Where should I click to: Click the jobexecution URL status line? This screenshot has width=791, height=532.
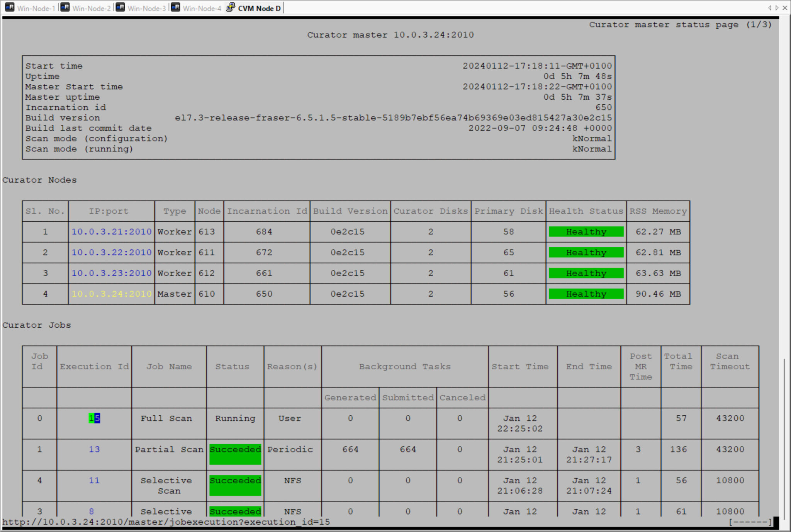pyautogui.click(x=166, y=522)
